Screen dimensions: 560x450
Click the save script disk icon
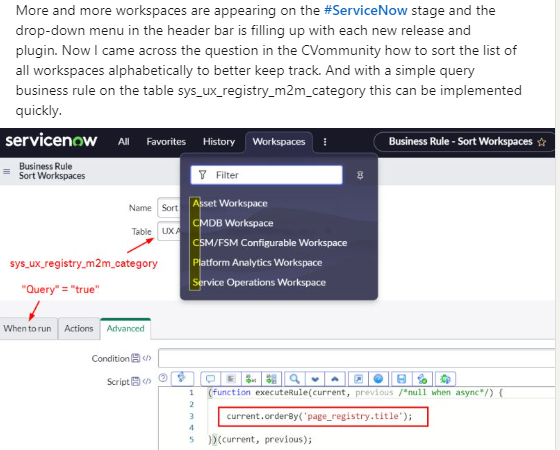pyautogui.click(x=401, y=379)
